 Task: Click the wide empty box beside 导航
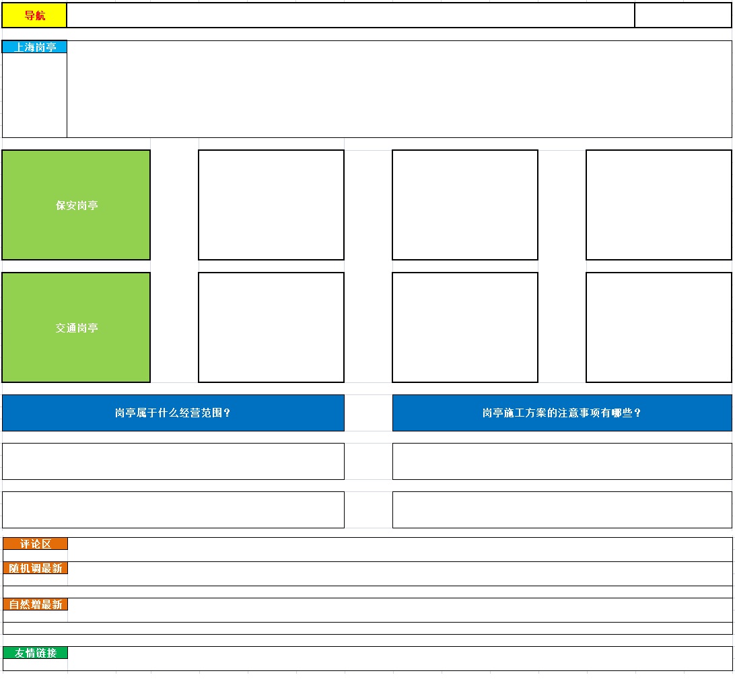350,15
